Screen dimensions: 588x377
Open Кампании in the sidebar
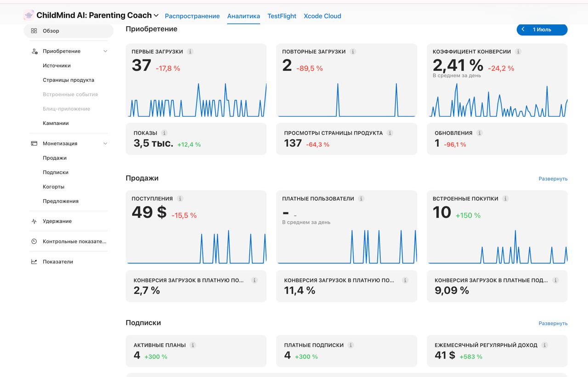pos(56,123)
